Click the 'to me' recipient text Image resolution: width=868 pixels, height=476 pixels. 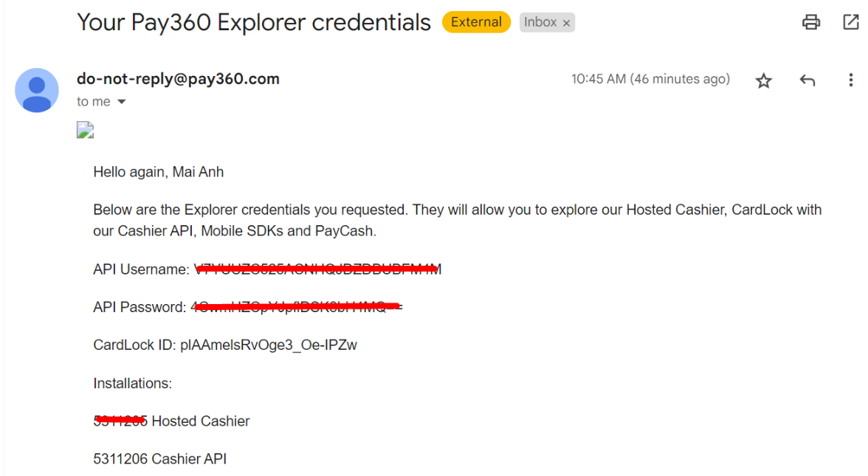point(94,102)
